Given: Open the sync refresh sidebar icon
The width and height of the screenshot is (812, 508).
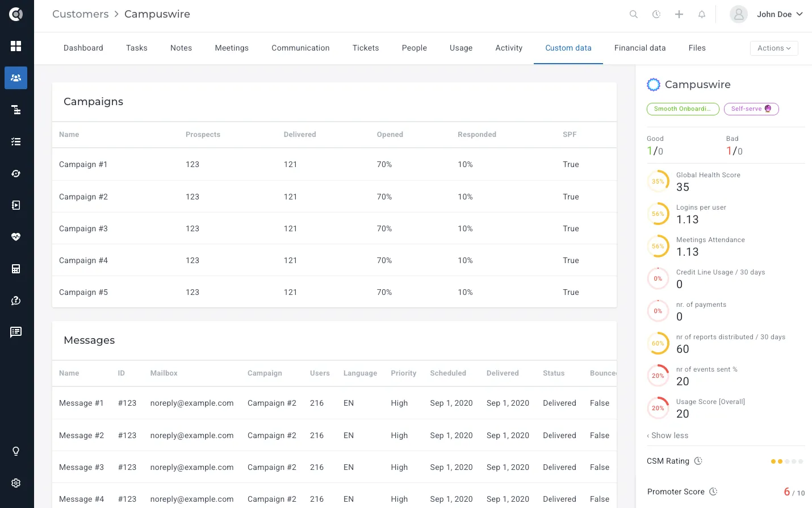Looking at the screenshot, I should (16, 173).
